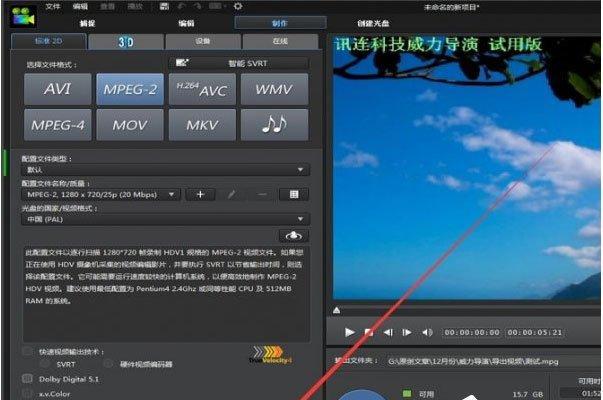Screen dimensions: 603x400
Task: Click the delete profile minus icon
Action: (262, 195)
